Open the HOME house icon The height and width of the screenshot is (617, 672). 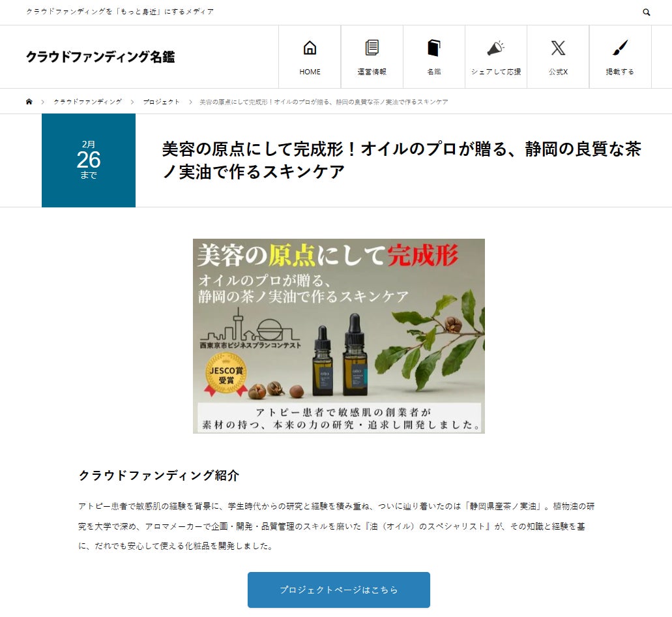pos(310,48)
